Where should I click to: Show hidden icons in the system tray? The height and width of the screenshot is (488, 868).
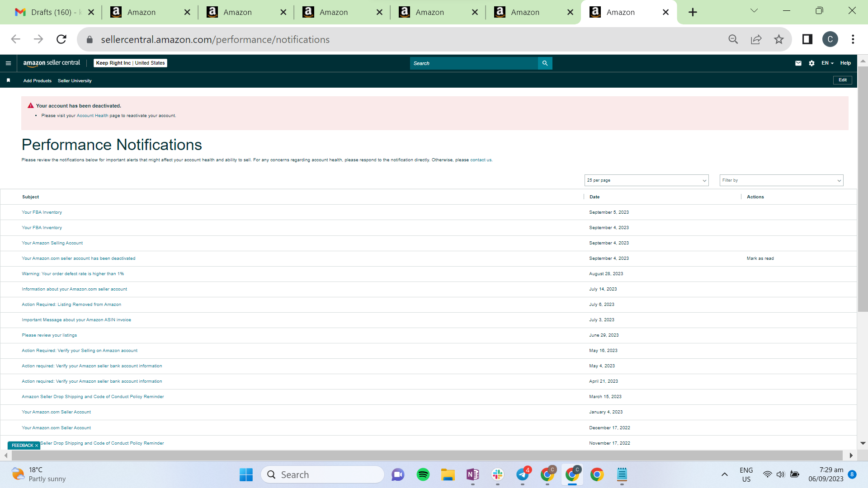point(724,474)
